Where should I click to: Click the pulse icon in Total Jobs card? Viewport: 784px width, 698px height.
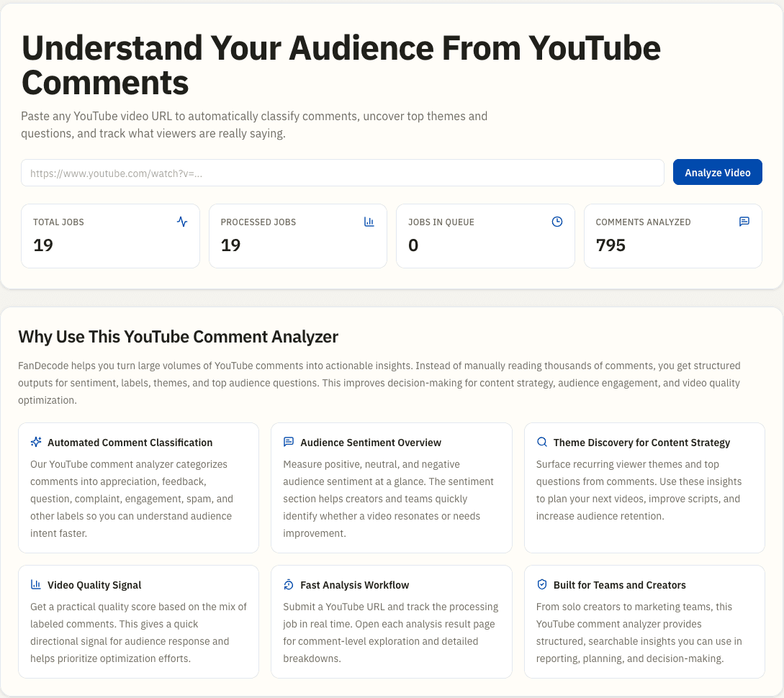182,222
